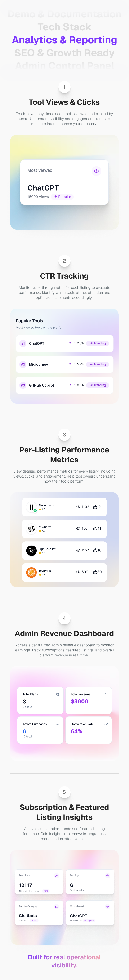Click the dollar icon on Total Revenue card
The height and width of the screenshot is (980, 129).
[106, 694]
